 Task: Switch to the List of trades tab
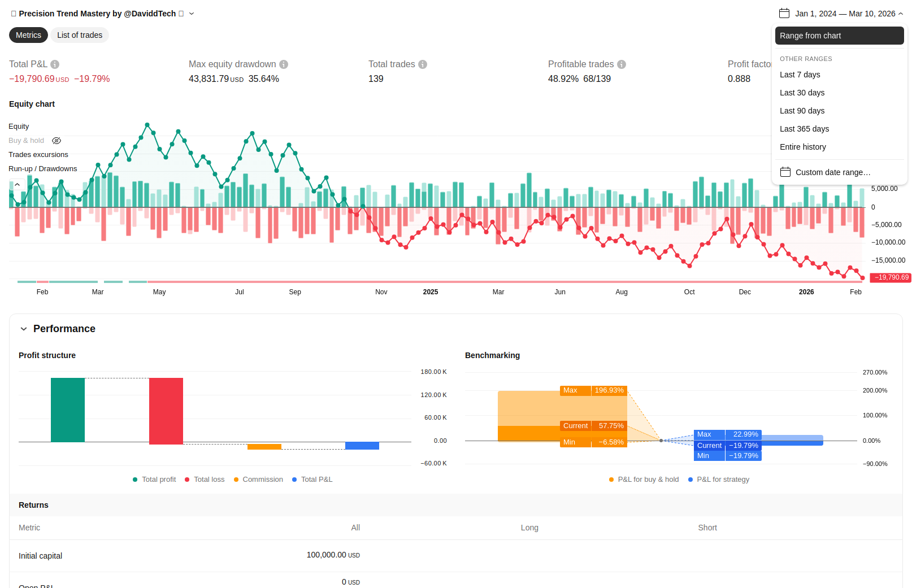[80, 35]
